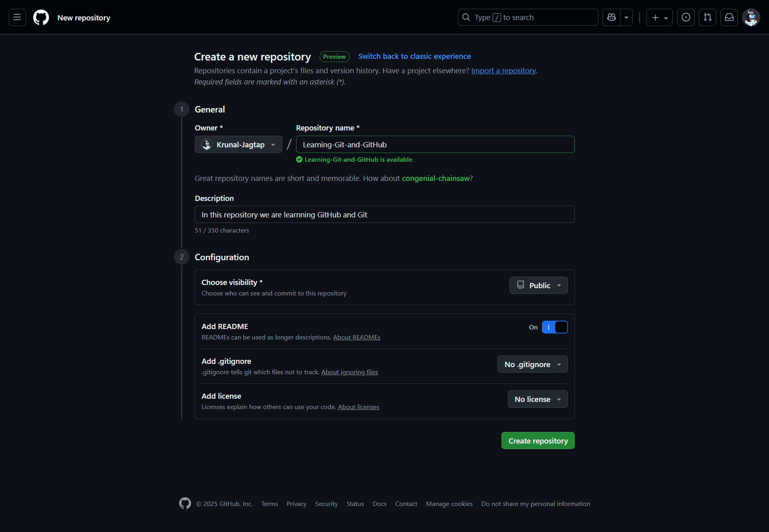Click Do not share my personal information

536,504
